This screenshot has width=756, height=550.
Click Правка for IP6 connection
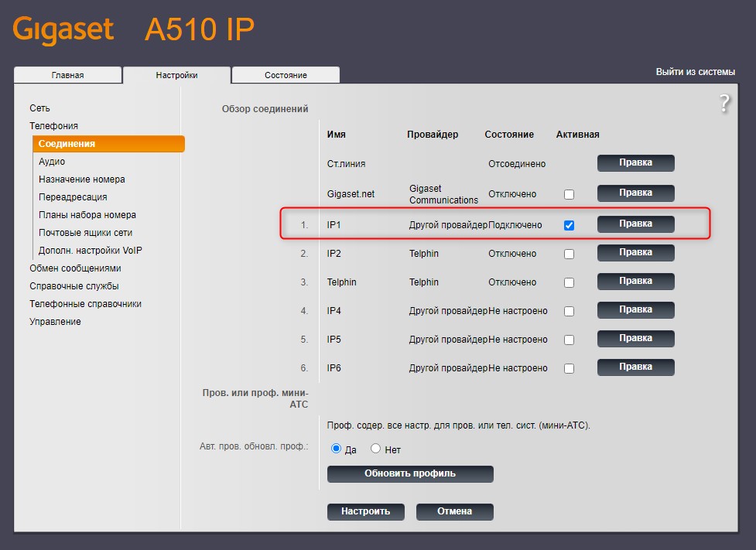coord(635,367)
